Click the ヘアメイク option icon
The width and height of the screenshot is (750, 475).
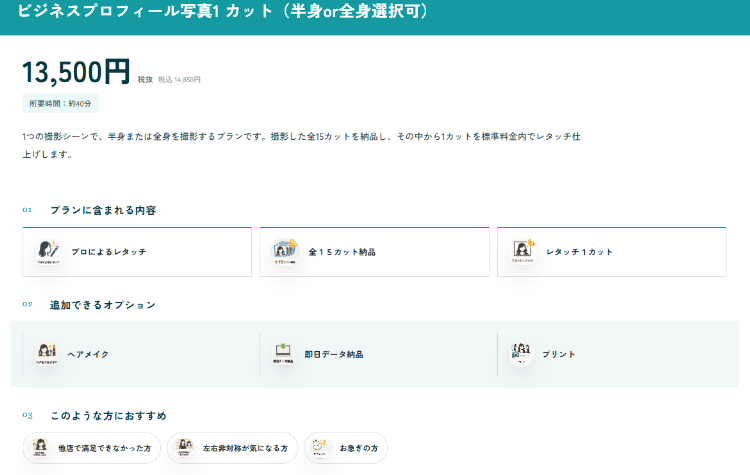pos(46,354)
